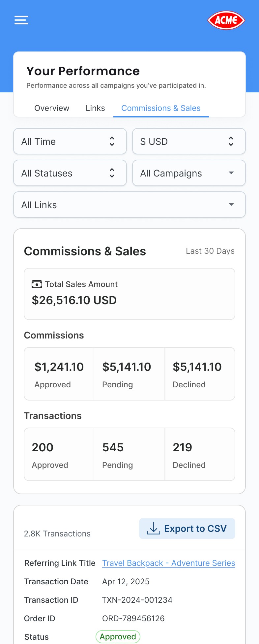Switch to the Overview tab

pyautogui.click(x=52, y=108)
